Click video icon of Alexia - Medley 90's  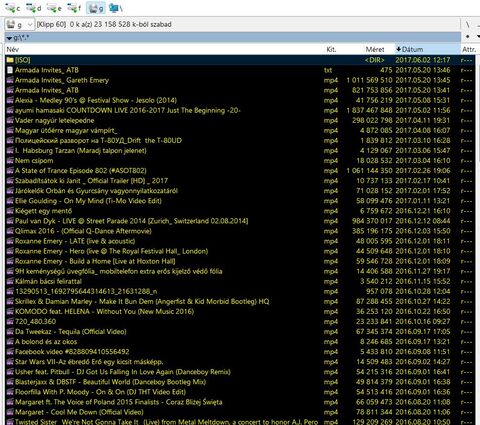pos(10,100)
